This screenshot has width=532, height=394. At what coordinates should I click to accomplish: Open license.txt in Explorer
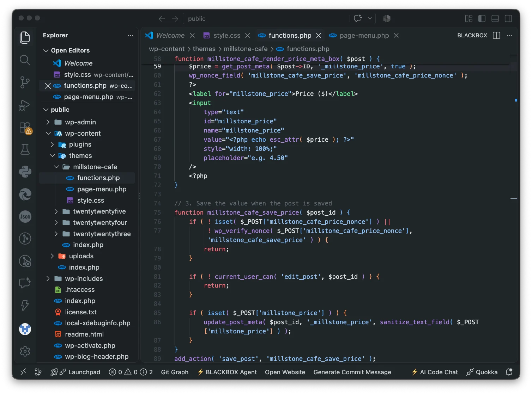[x=81, y=312]
